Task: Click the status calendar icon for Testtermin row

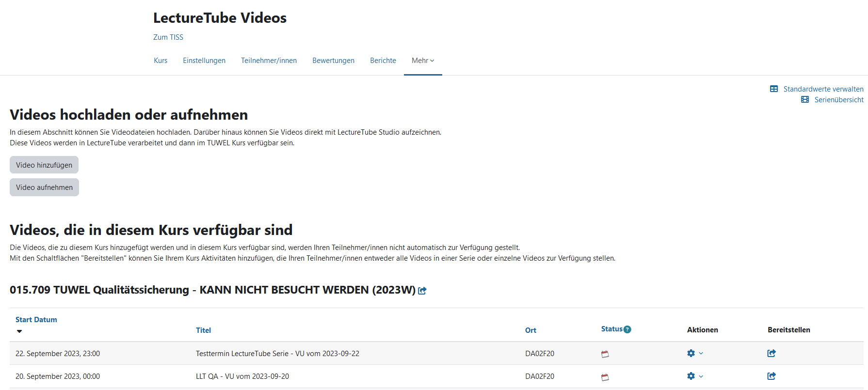Action: point(605,354)
